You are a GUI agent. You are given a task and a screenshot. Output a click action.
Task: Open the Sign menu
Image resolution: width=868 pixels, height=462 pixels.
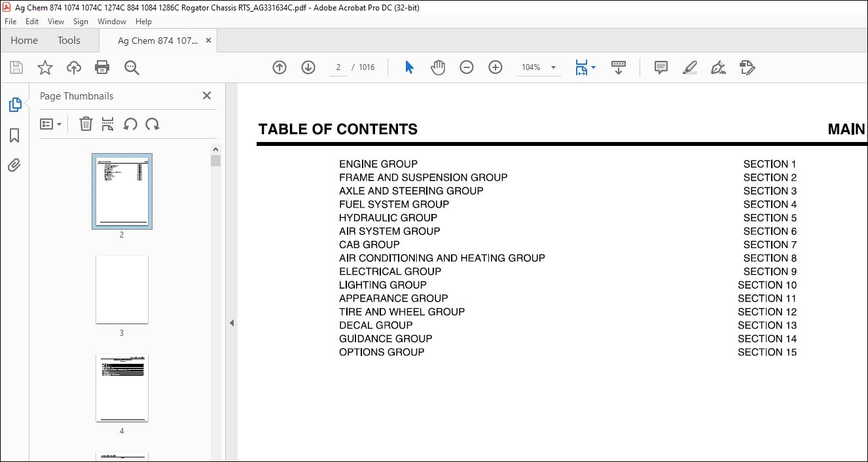pos(81,22)
